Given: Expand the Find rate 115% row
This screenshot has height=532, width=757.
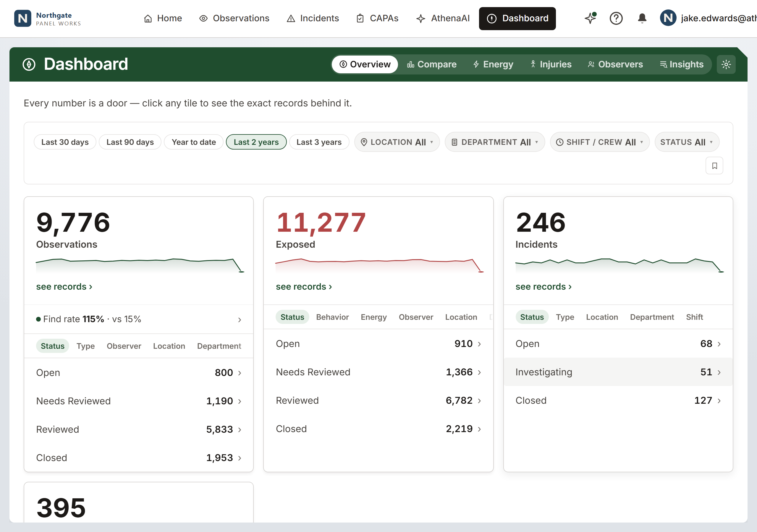Looking at the screenshot, I should [x=138, y=319].
